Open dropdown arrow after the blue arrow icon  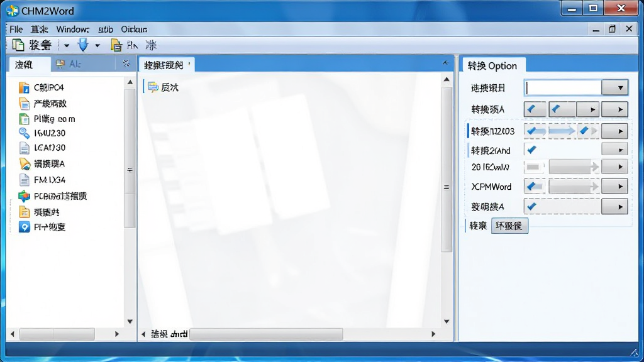coord(97,45)
